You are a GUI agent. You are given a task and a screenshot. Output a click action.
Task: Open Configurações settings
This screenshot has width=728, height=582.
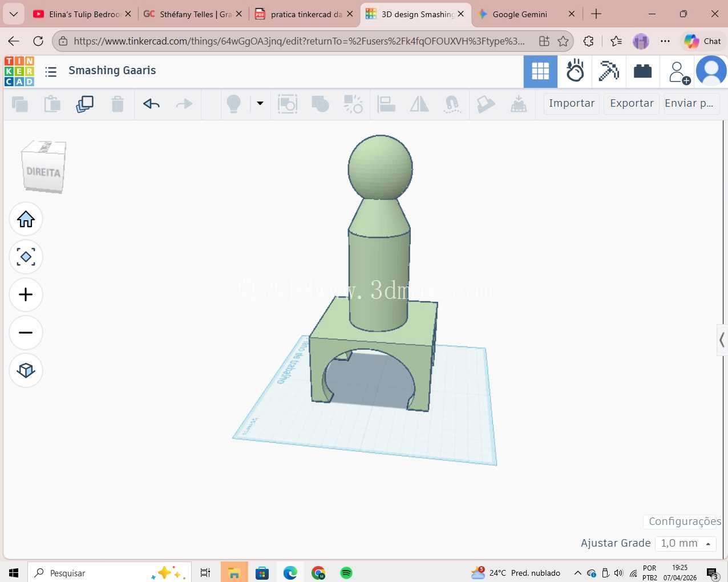684,522
